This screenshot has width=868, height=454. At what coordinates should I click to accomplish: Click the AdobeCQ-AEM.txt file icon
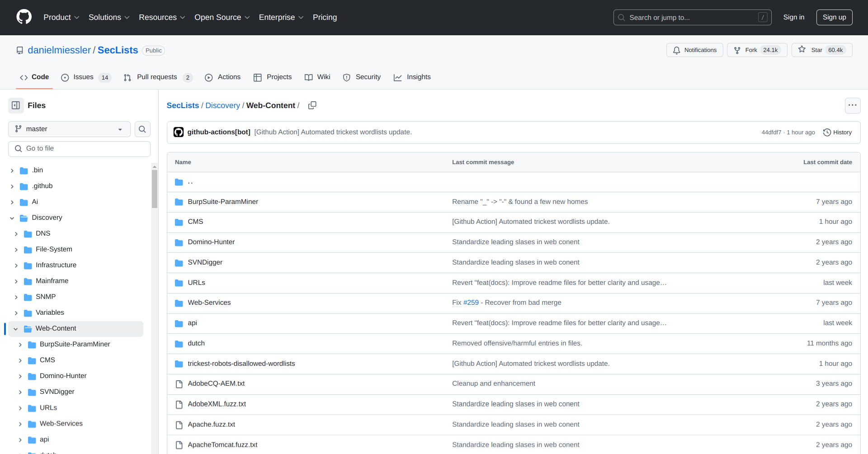[179, 384]
